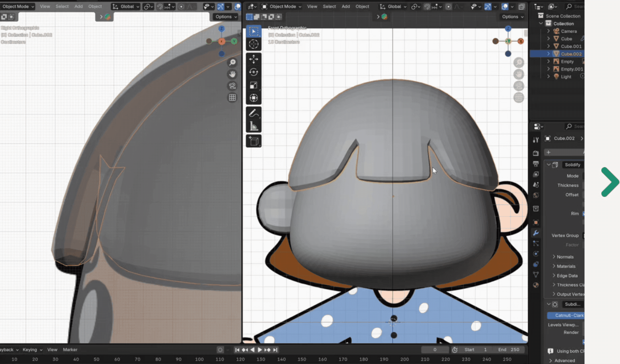Expand the Camera item in outliner
The image size is (620, 364).
(x=548, y=31)
